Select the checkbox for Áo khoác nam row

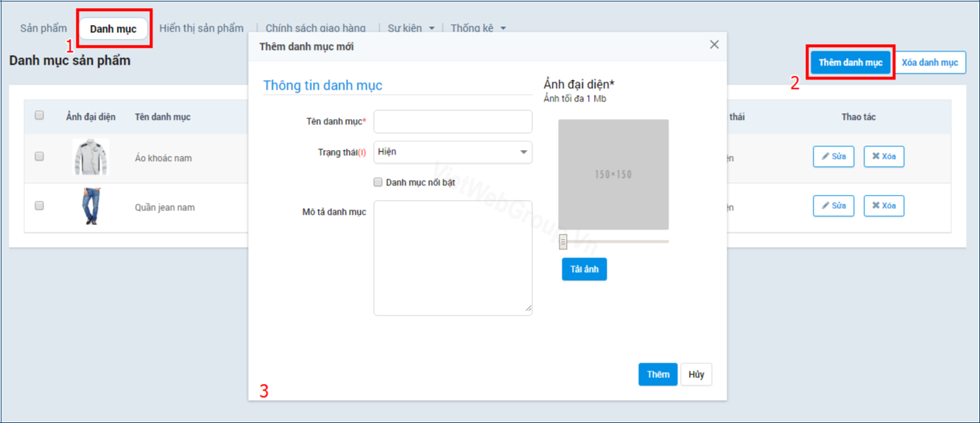[x=40, y=157]
